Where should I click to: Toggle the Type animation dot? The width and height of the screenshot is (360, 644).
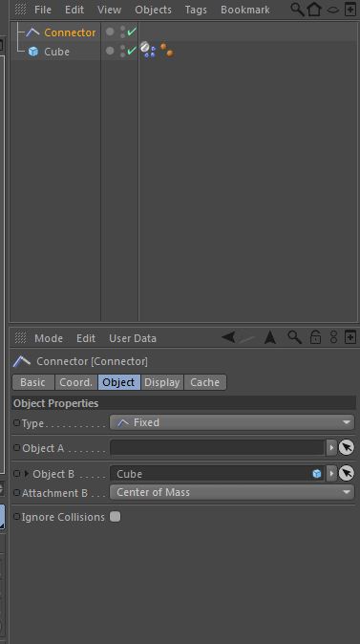[x=17, y=422]
